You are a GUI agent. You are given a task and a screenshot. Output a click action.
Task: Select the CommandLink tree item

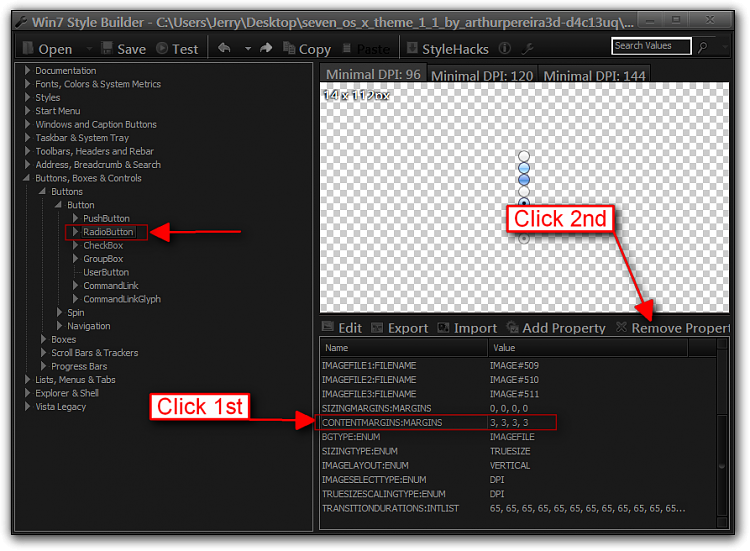click(111, 286)
